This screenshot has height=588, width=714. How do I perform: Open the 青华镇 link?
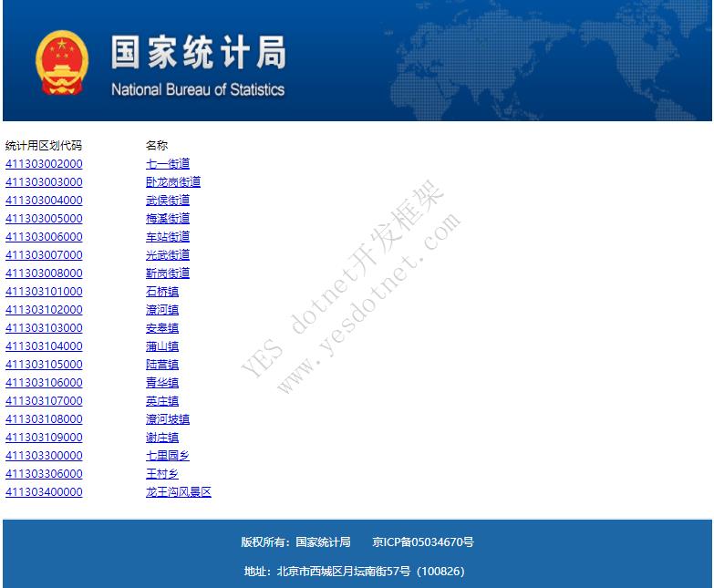162,382
